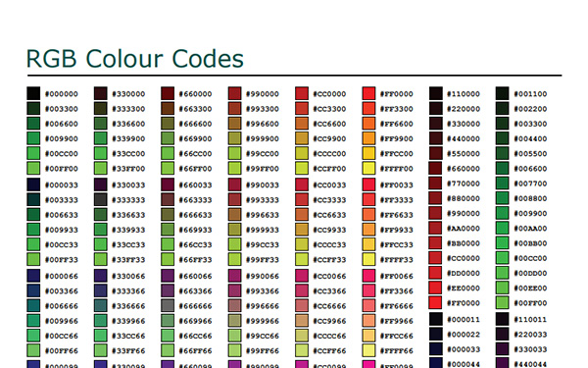
Task: Pick the yellow #FFFF00 colour swatch
Action: pyautogui.click(x=368, y=168)
